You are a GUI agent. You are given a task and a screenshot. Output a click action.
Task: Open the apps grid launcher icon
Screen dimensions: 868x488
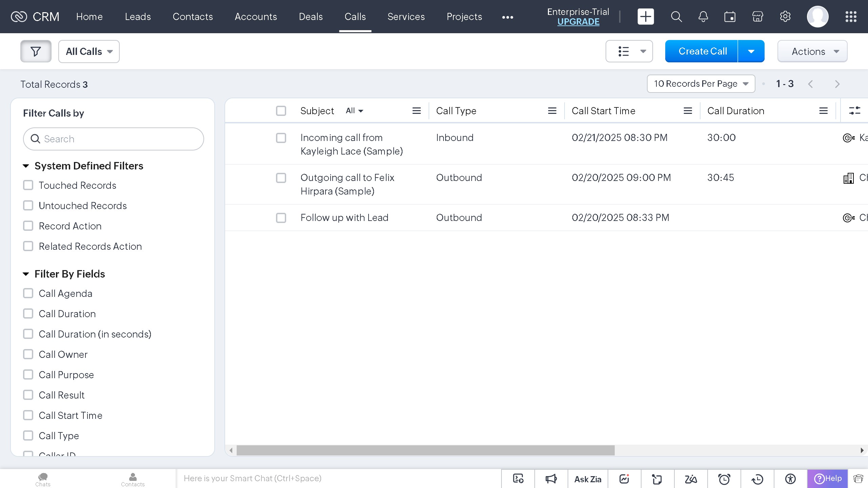tap(851, 17)
